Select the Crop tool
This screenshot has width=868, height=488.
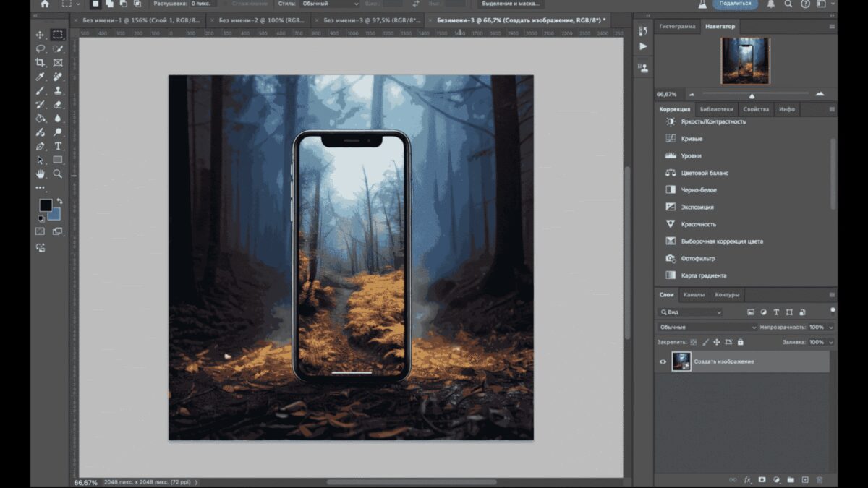coord(40,63)
